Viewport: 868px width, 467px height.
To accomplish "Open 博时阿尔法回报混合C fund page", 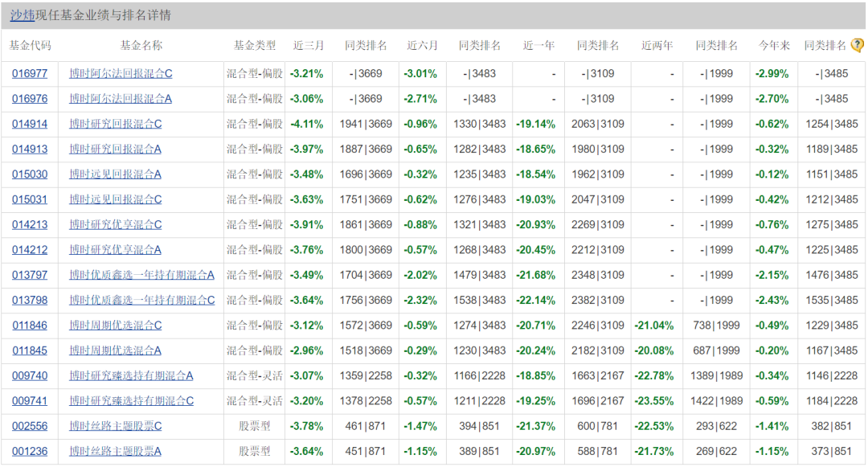I will click(121, 74).
